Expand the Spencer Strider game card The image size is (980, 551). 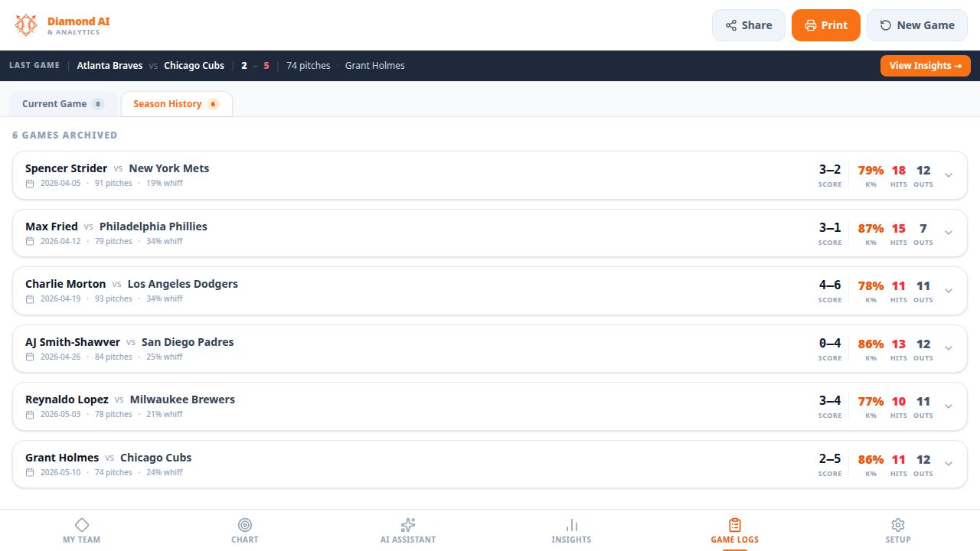tap(949, 175)
